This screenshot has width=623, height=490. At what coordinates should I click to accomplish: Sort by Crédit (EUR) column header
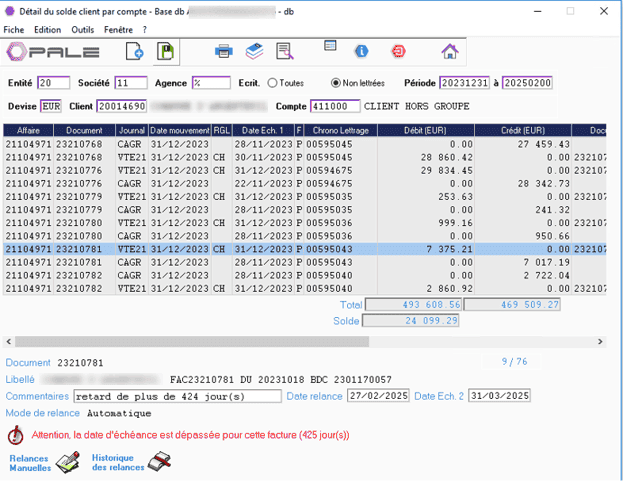pos(523,130)
